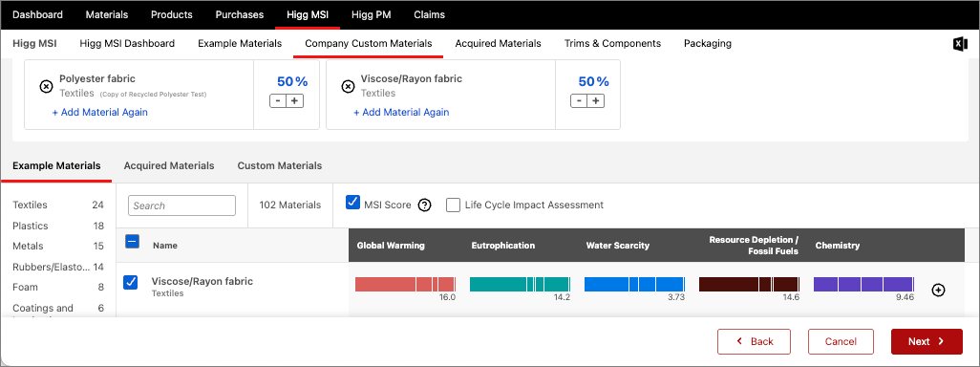Click the Back button
Viewport: 980px width, 367px height.
point(755,341)
